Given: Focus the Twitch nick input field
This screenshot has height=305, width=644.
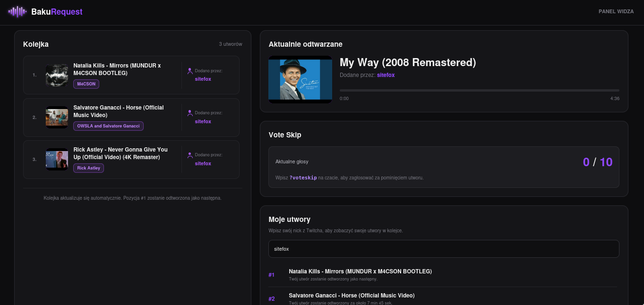Looking at the screenshot, I should pyautogui.click(x=444, y=249).
